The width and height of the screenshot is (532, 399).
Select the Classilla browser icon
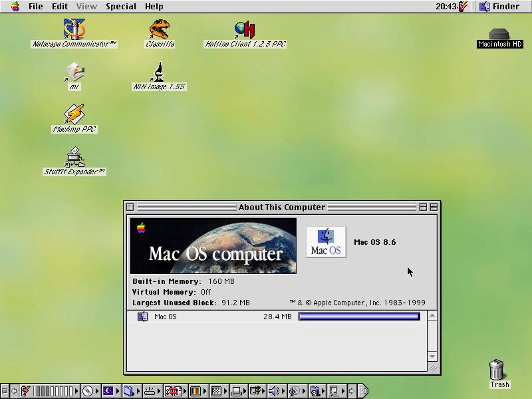(160, 29)
